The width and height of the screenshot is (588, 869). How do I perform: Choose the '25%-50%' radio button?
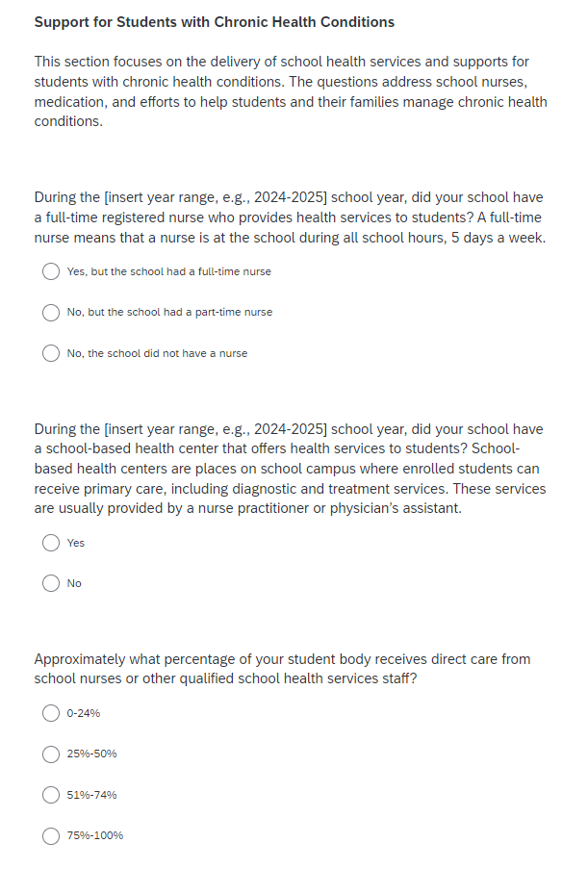pos(51,754)
